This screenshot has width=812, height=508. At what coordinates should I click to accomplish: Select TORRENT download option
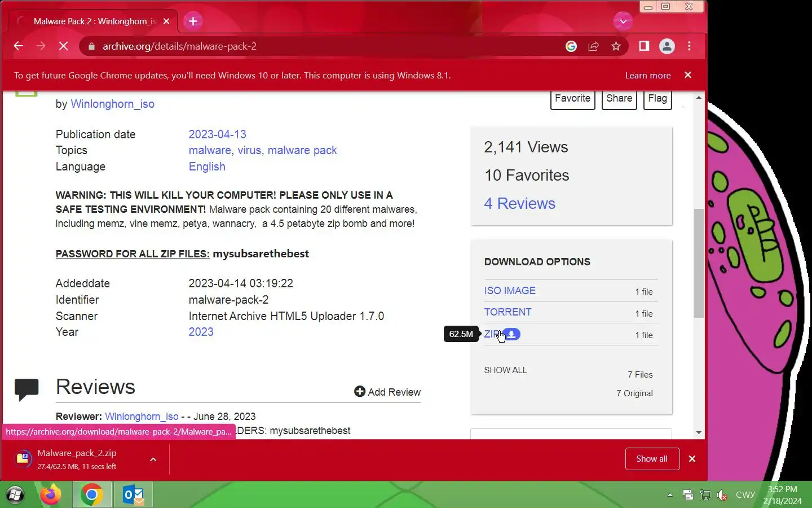click(x=507, y=312)
